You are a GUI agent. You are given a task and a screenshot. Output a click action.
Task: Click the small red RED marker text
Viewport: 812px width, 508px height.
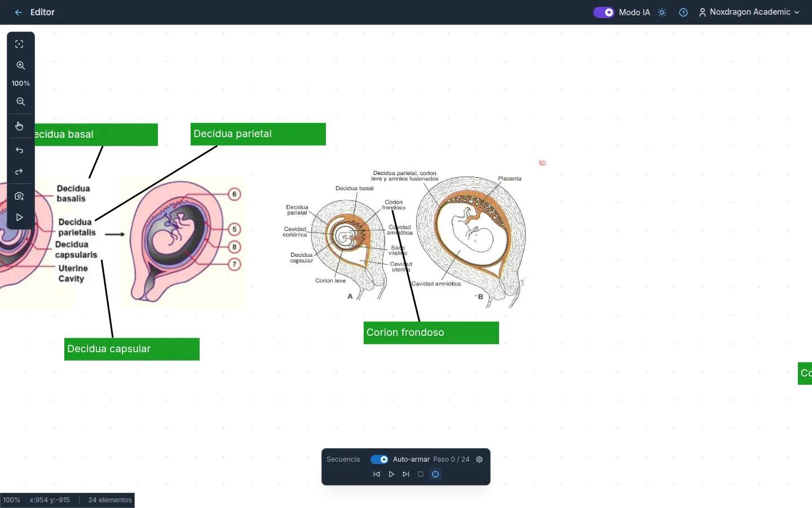(x=542, y=163)
